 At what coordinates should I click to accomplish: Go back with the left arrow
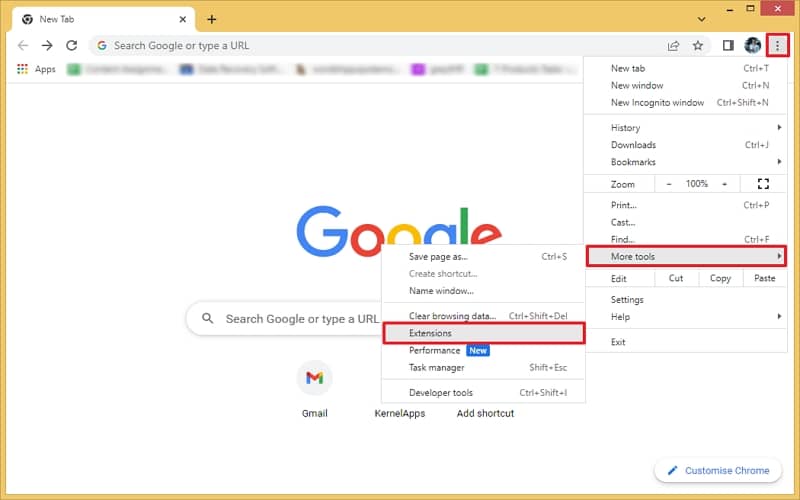pyautogui.click(x=23, y=45)
